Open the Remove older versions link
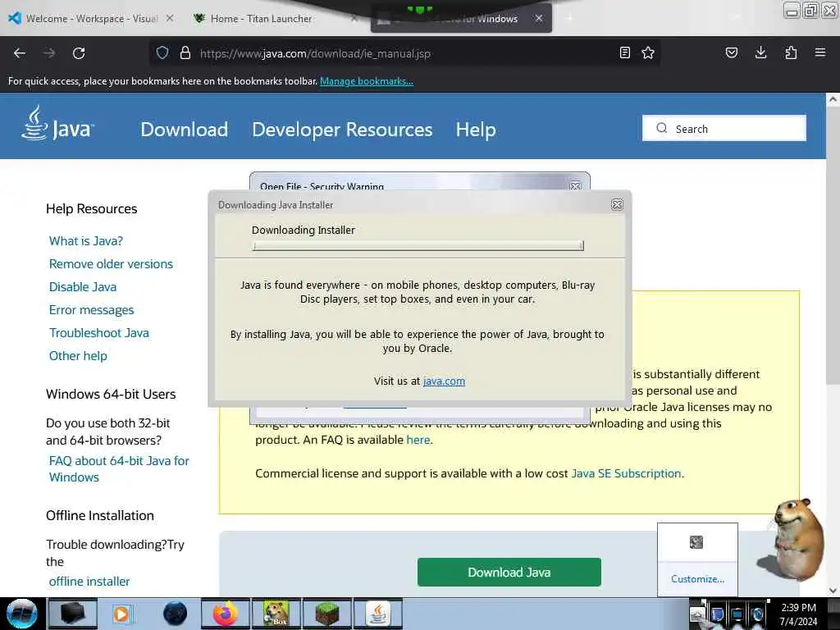 (x=111, y=264)
